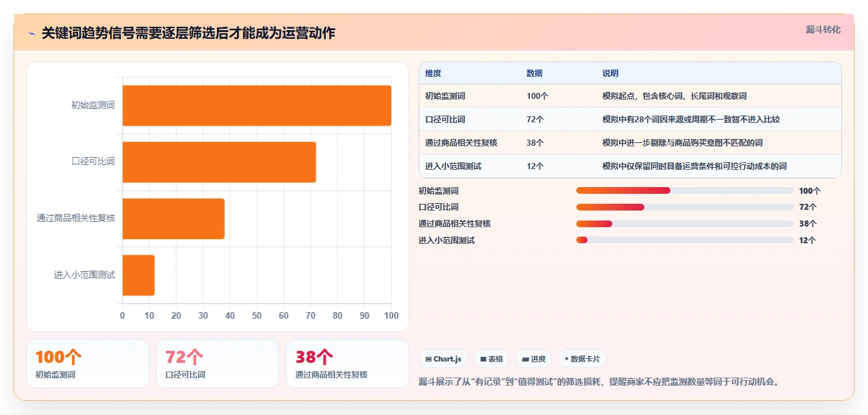Image resolution: width=868 pixels, height=415 pixels.
Task: Click the 数据卡片 chip
Action: (582, 359)
